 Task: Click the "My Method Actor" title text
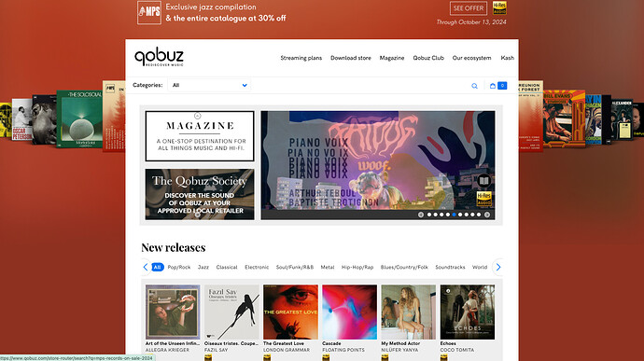click(400, 343)
